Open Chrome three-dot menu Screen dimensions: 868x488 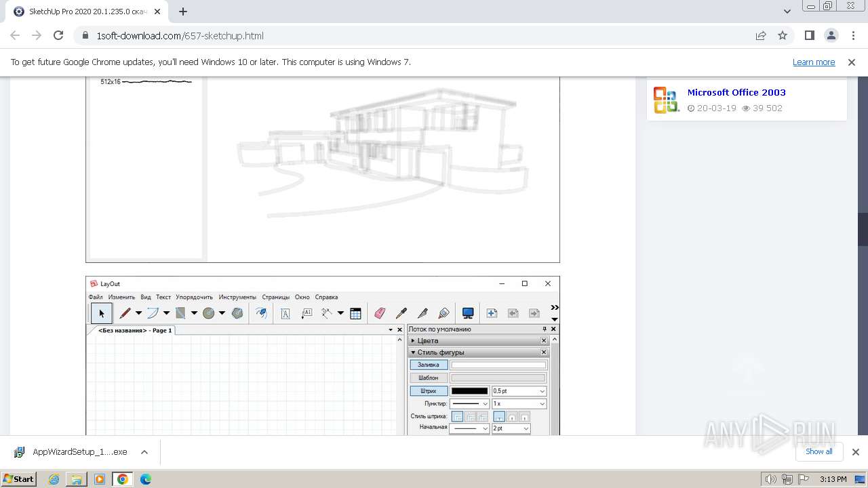click(852, 35)
